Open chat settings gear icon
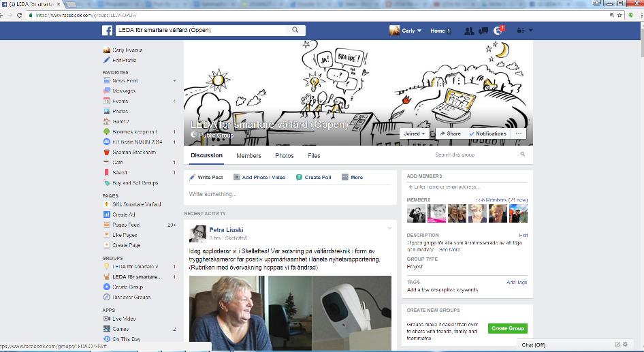The height and width of the screenshot is (352, 644). (x=626, y=345)
